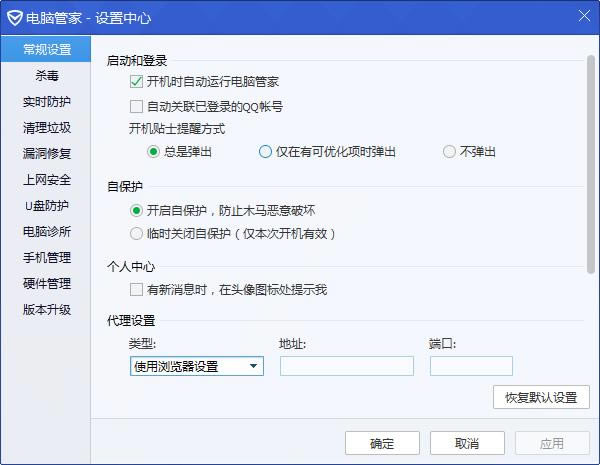Go to 实时防护 settings
Image resolution: width=600 pixels, height=465 pixels.
pyautogui.click(x=46, y=101)
